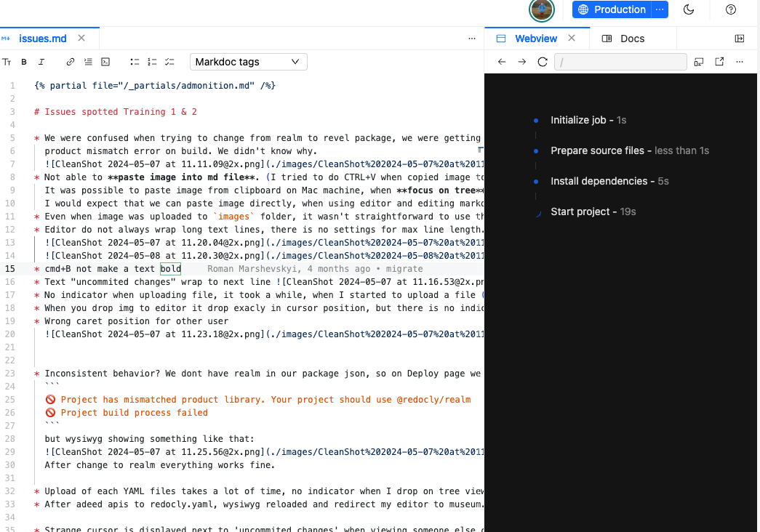Select the issues.md editor tab
Image resolution: width=760 pixels, height=532 pixels.
click(x=43, y=39)
